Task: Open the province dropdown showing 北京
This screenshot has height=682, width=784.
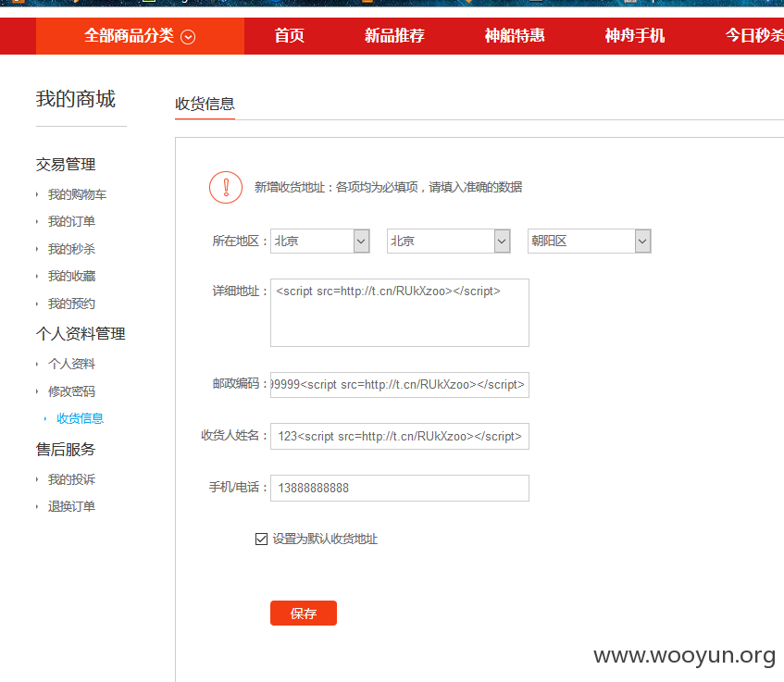Action: click(x=320, y=241)
